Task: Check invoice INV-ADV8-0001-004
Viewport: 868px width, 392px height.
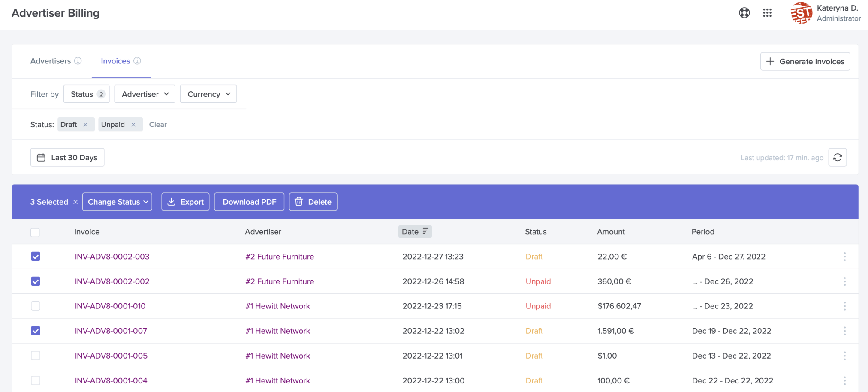Action: [x=36, y=380]
